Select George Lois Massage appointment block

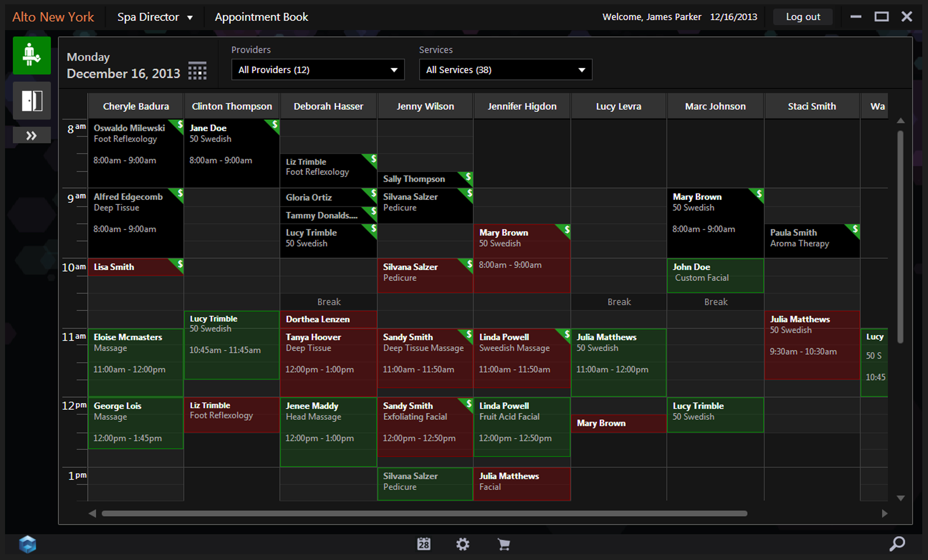136,423
